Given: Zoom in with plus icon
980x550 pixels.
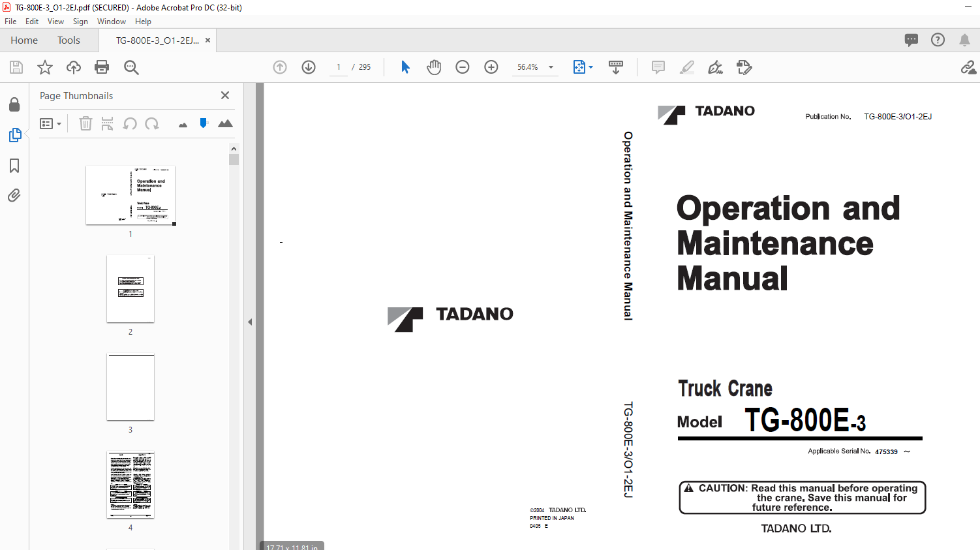Looking at the screenshot, I should tap(491, 67).
